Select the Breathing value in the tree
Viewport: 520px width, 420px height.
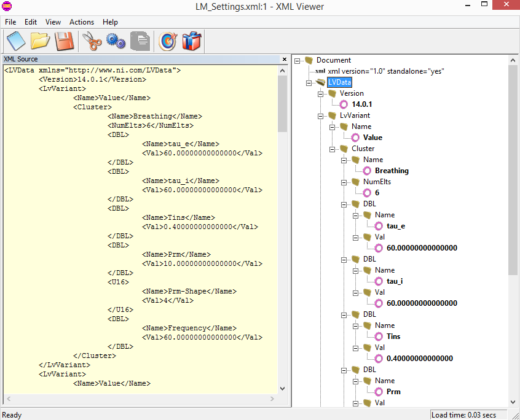click(x=392, y=171)
